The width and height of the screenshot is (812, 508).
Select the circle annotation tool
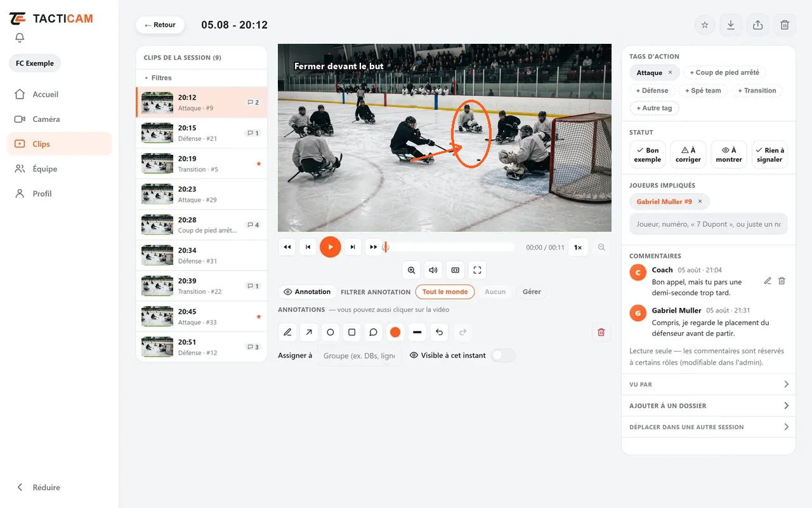click(331, 332)
